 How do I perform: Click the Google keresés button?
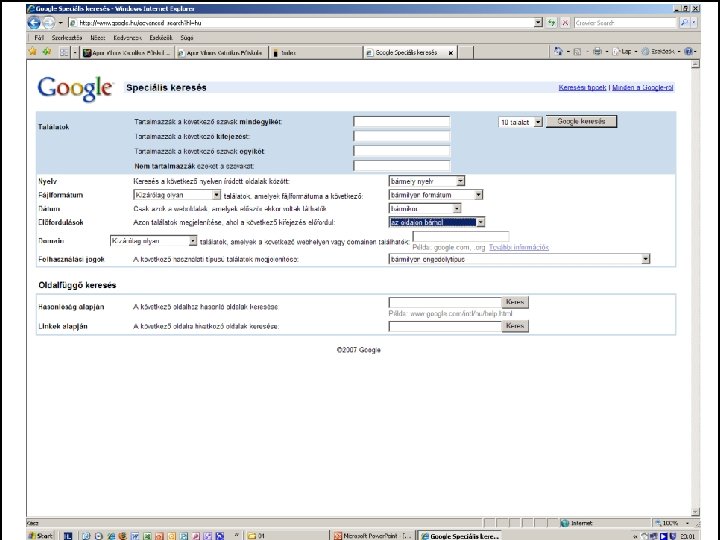[581, 121]
